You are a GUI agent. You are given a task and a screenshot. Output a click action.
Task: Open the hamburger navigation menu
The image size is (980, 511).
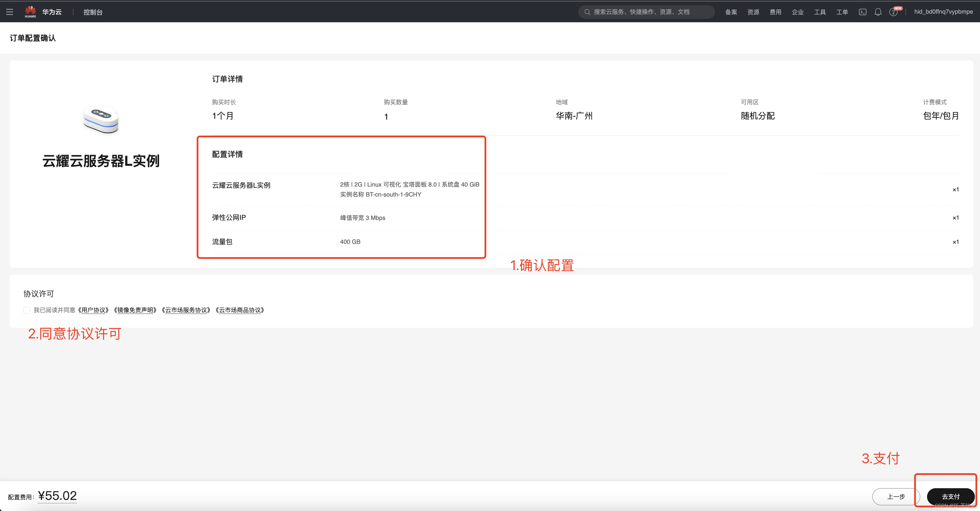click(x=10, y=12)
